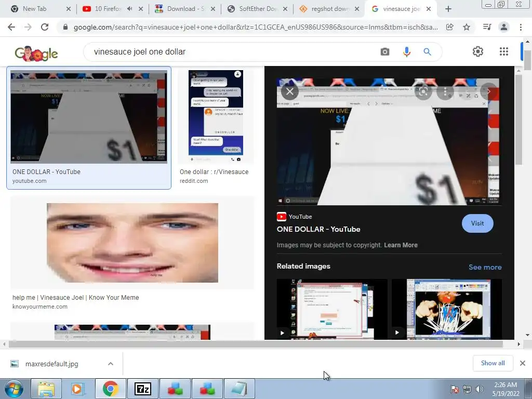Close the downloads bar

[x=523, y=363]
